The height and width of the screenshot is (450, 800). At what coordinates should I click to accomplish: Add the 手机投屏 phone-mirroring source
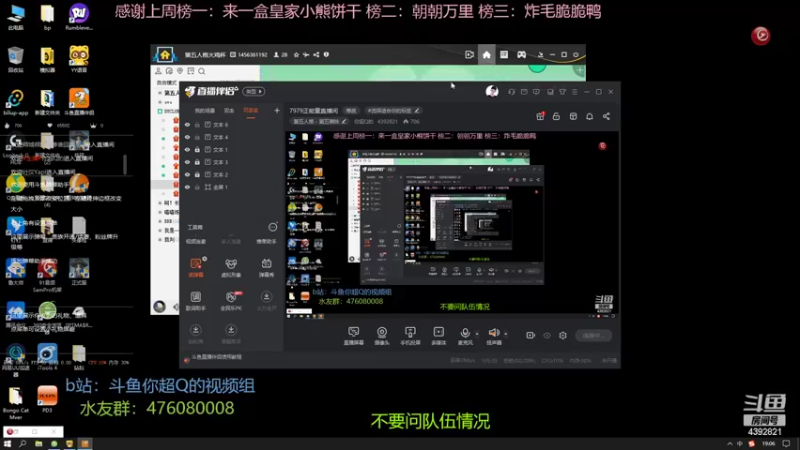(410, 336)
